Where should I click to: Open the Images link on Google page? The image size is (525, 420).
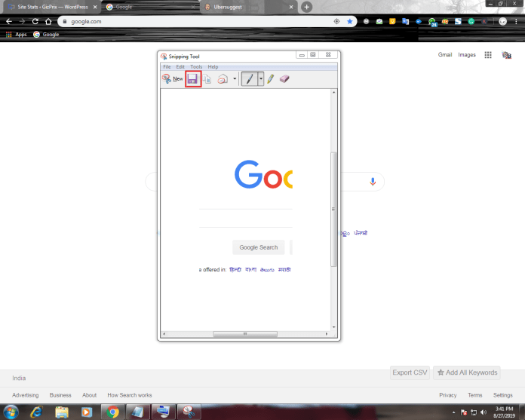click(467, 54)
